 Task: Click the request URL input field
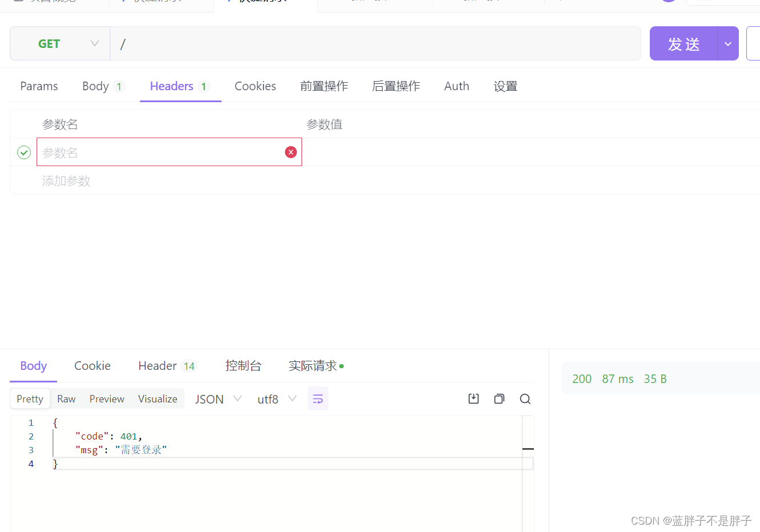pos(376,43)
